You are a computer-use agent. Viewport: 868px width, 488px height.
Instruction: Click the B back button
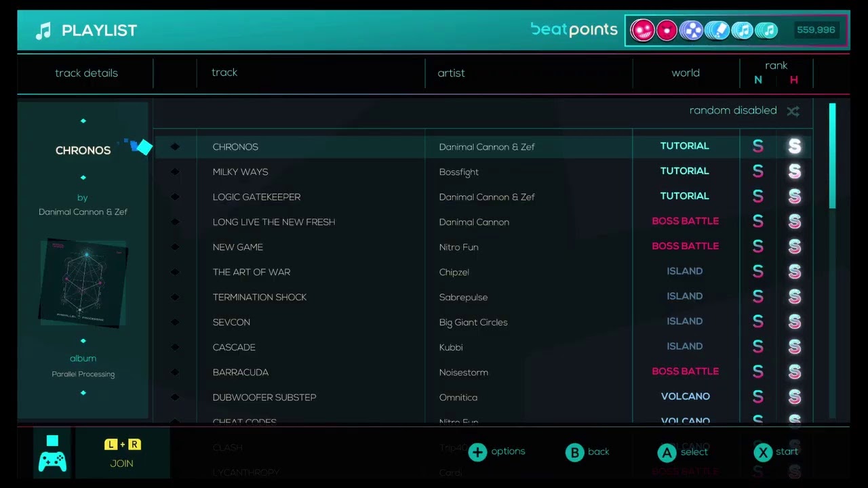coord(587,452)
